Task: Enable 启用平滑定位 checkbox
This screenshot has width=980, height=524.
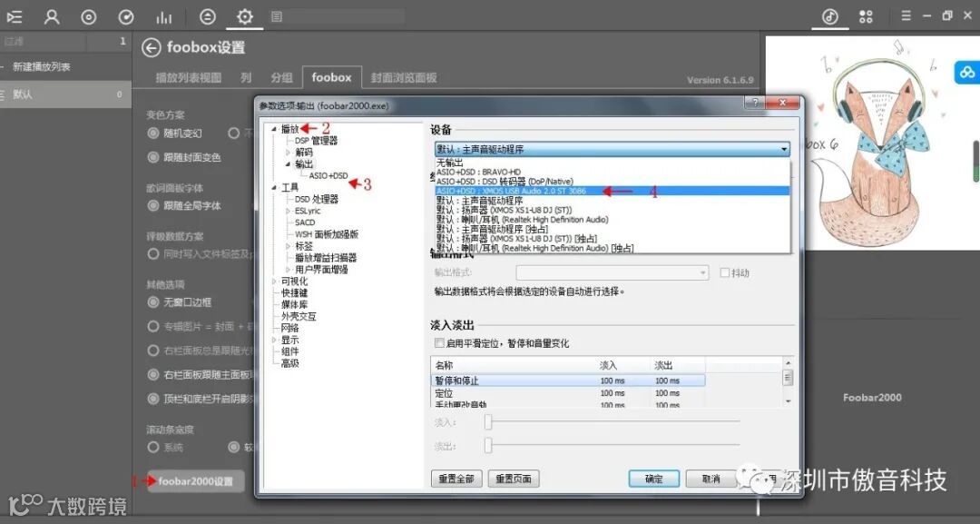Action: (x=439, y=343)
